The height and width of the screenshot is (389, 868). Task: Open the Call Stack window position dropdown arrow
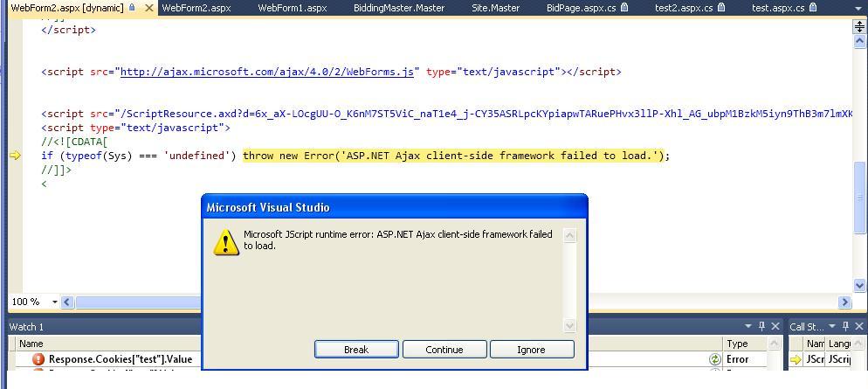[x=832, y=326]
